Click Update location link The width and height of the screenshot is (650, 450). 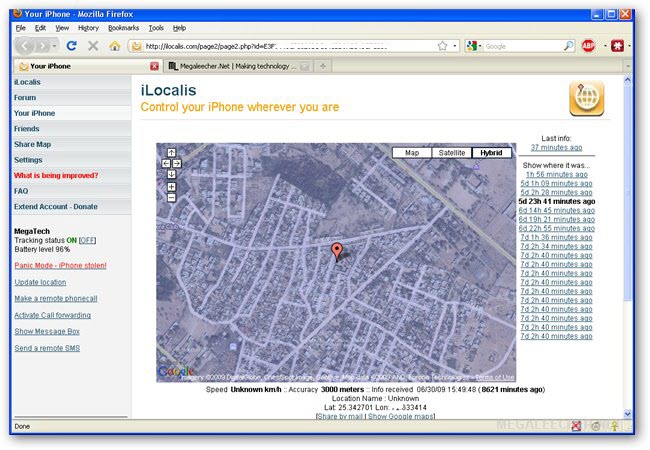coord(40,282)
